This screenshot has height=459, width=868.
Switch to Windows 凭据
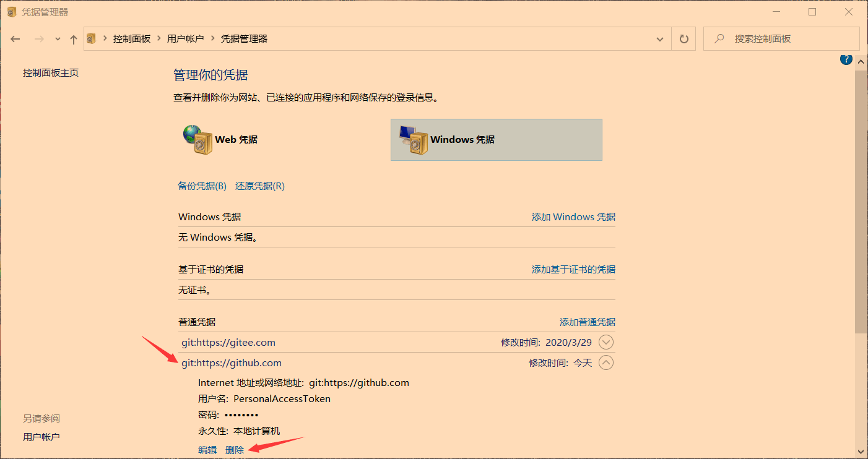[x=496, y=140]
